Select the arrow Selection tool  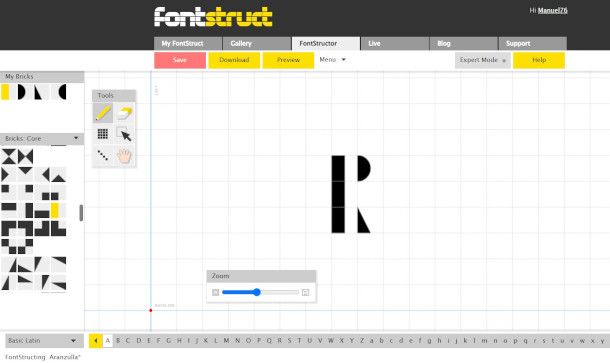(124, 134)
